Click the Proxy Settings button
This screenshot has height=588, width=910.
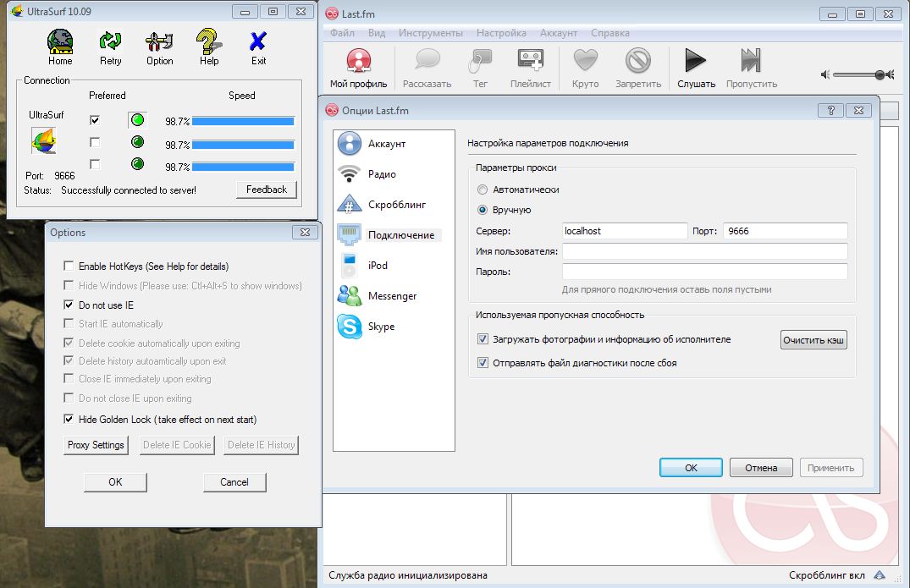(x=97, y=445)
